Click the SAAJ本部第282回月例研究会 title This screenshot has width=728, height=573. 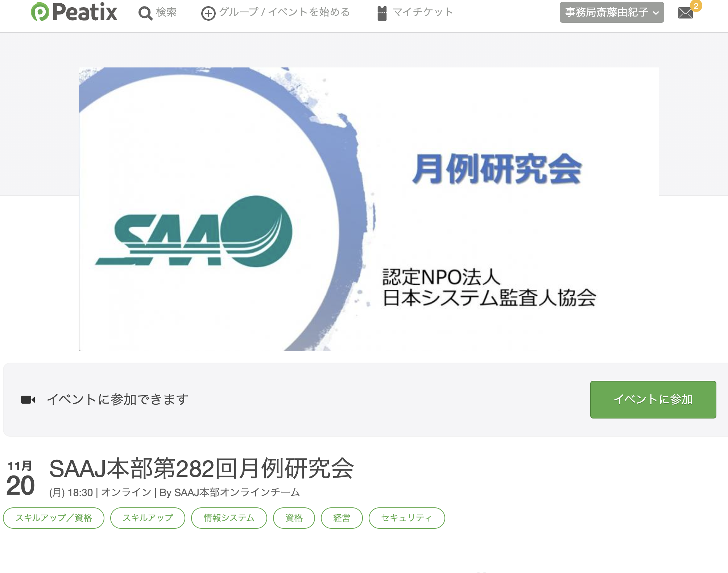[202, 468]
